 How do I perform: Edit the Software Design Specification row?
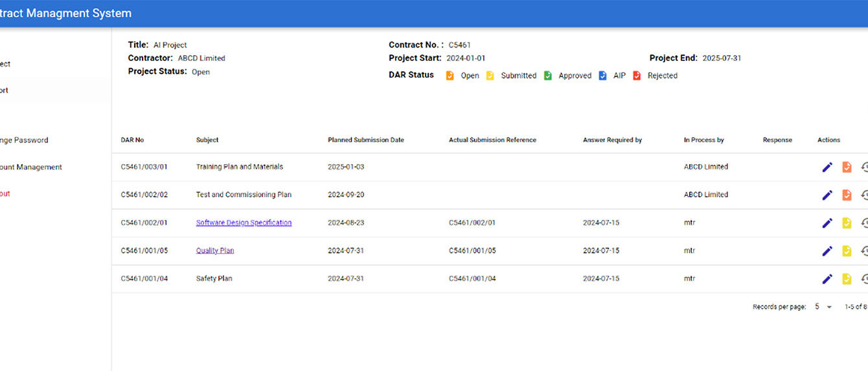point(827,223)
